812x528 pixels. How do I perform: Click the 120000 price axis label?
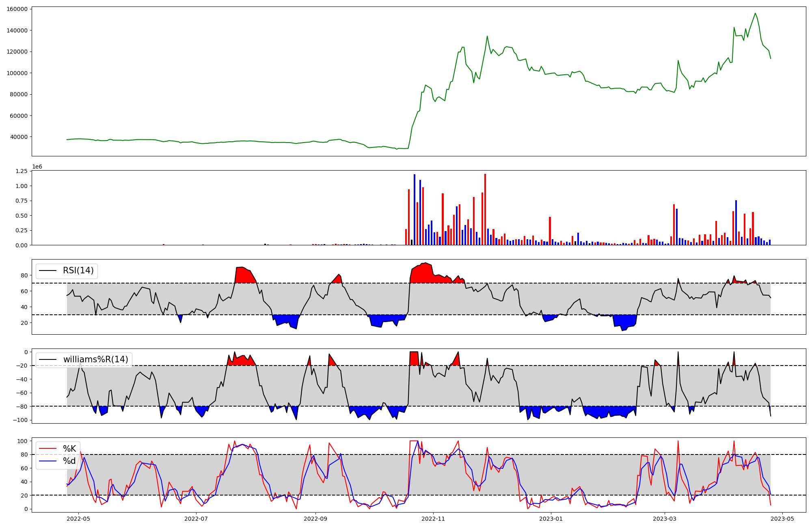pos(17,52)
